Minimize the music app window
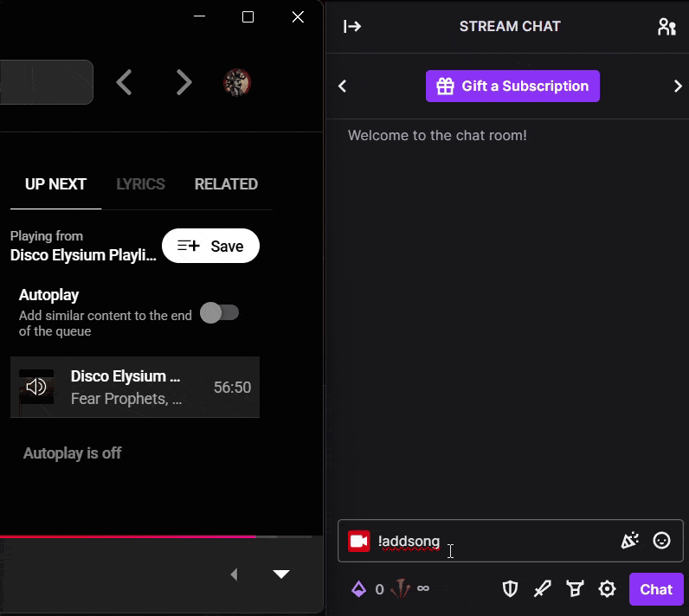Screen dimensions: 689x616 pyautogui.click(x=199, y=16)
